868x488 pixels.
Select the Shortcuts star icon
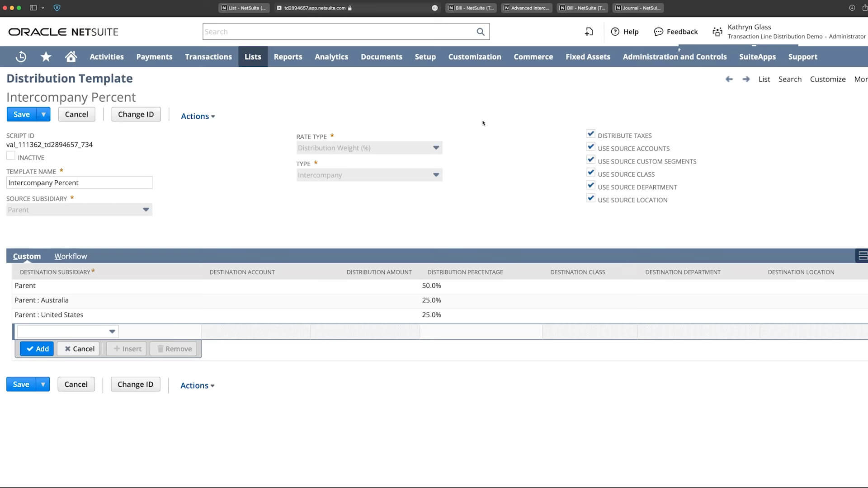point(46,56)
